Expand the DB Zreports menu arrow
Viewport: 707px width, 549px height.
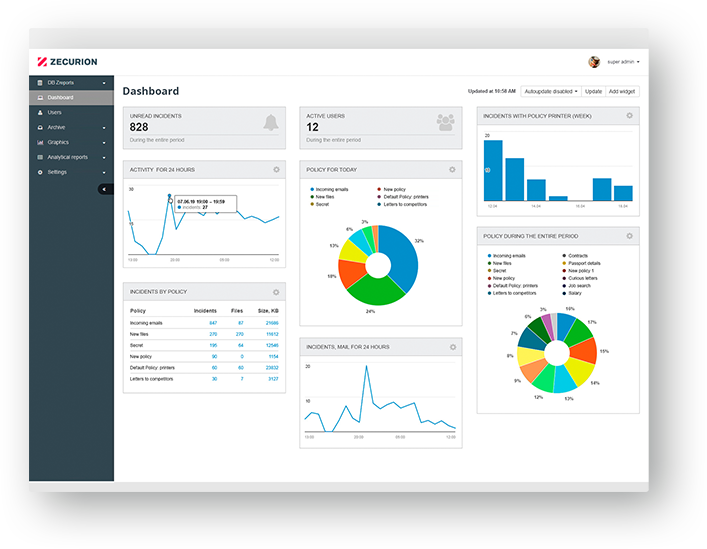(104, 83)
